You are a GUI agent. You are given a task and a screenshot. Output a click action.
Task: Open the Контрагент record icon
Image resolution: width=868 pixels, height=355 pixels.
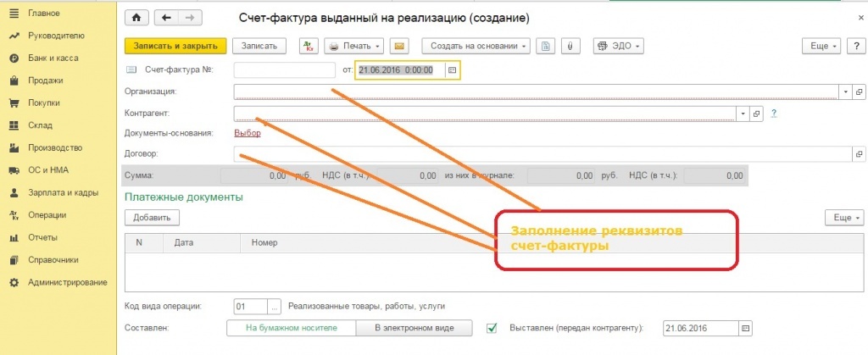click(757, 114)
